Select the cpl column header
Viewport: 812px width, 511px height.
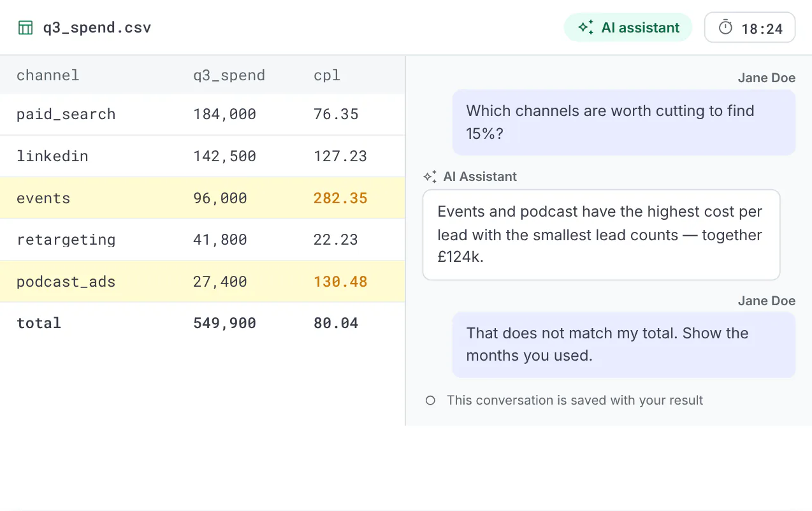[x=327, y=75]
